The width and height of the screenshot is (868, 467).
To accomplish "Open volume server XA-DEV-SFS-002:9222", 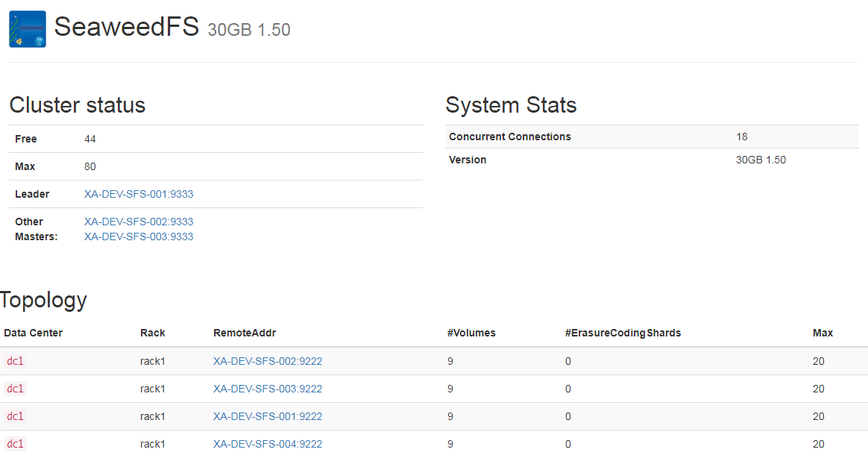I will coord(268,361).
